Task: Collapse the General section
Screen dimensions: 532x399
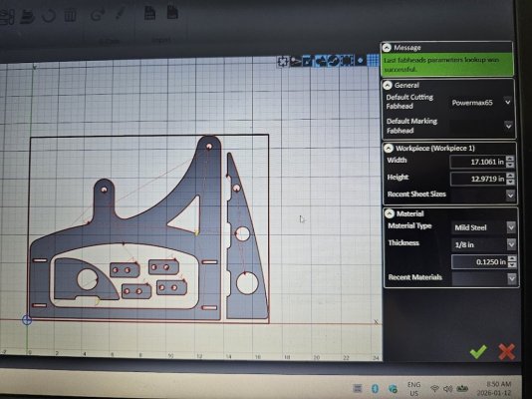Action: tap(388, 85)
